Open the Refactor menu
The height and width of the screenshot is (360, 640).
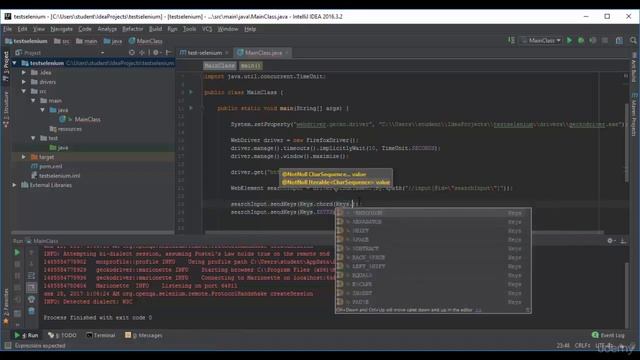coord(133,29)
